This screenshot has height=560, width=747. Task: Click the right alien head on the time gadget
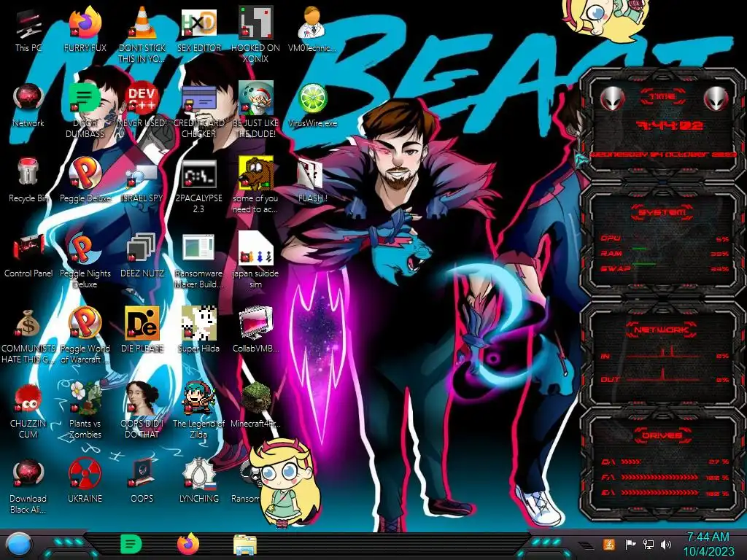pyautogui.click(x=716, y=98)
